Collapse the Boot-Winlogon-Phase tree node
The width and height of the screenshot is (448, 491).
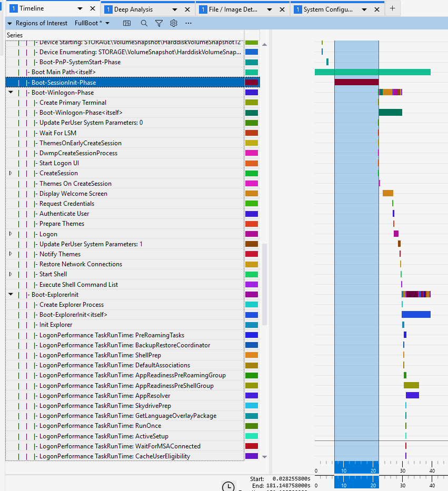[11, 92]
